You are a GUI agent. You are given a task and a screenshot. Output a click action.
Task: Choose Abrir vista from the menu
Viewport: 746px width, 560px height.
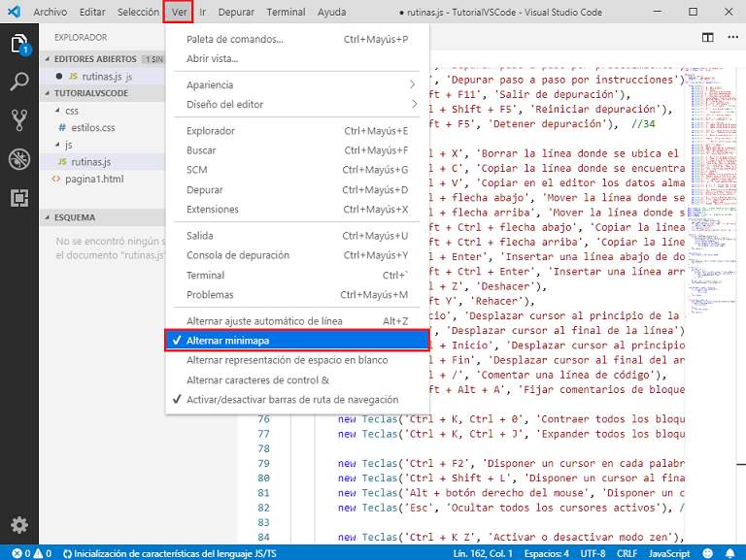[x=297, y=58]
